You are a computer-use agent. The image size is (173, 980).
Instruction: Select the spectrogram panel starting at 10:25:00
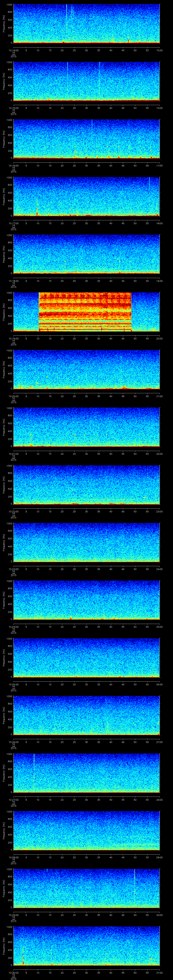coord(86,658)
